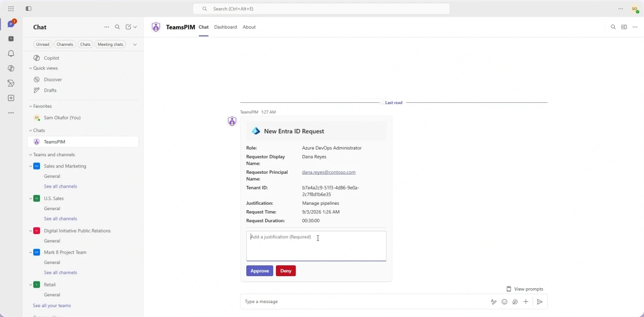
Task: Filter the list by Chats
Action: 85,44
